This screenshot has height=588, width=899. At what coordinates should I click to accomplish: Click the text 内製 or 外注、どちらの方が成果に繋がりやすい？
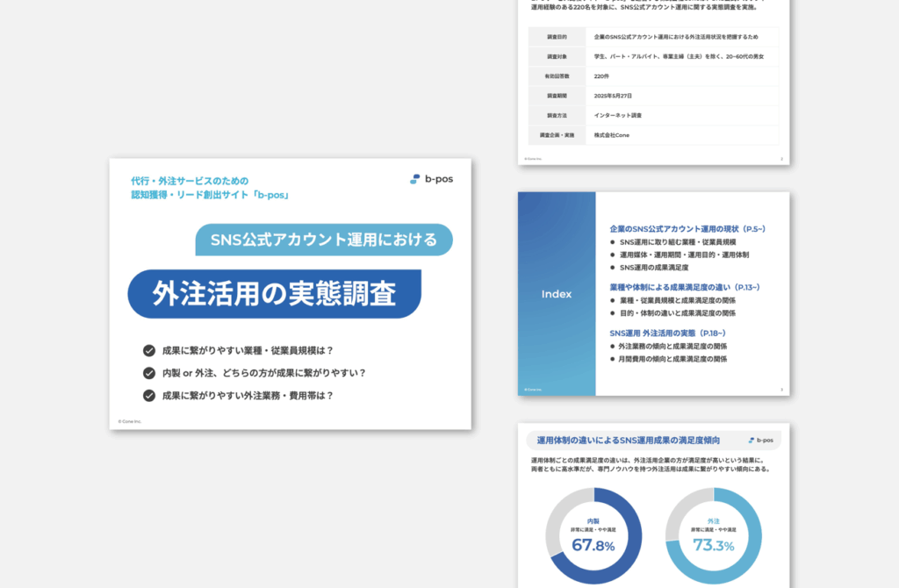(264, 373)
